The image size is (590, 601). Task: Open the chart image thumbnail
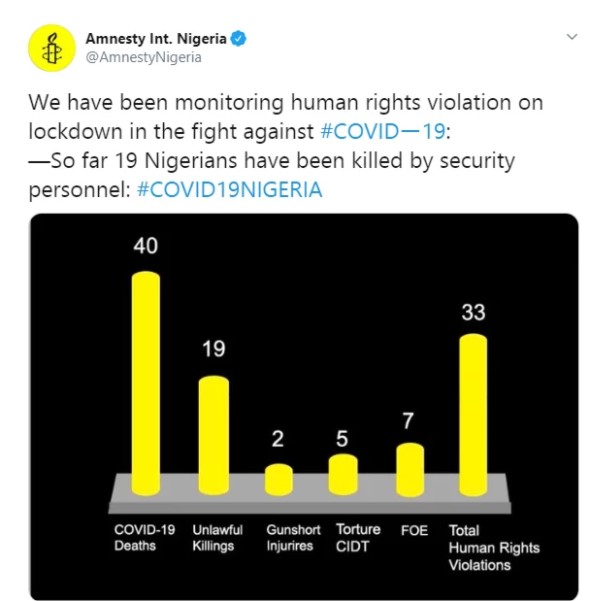click(x=304, y=407)
